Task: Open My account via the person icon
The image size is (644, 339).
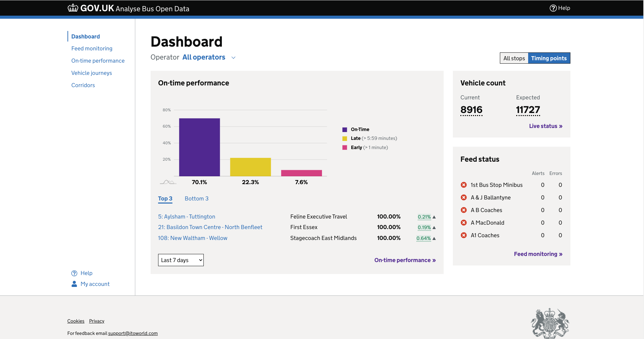Action: point(74,284)
